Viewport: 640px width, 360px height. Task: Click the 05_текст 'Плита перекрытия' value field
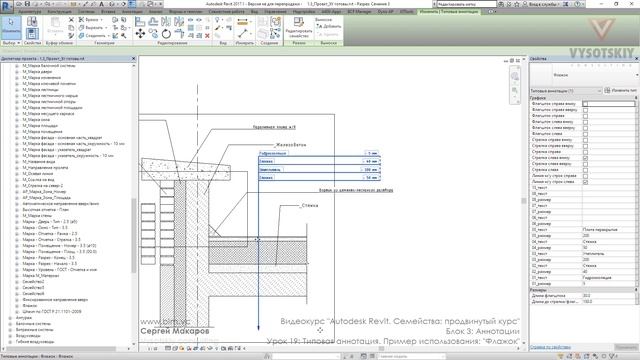(x=608, y=230)
